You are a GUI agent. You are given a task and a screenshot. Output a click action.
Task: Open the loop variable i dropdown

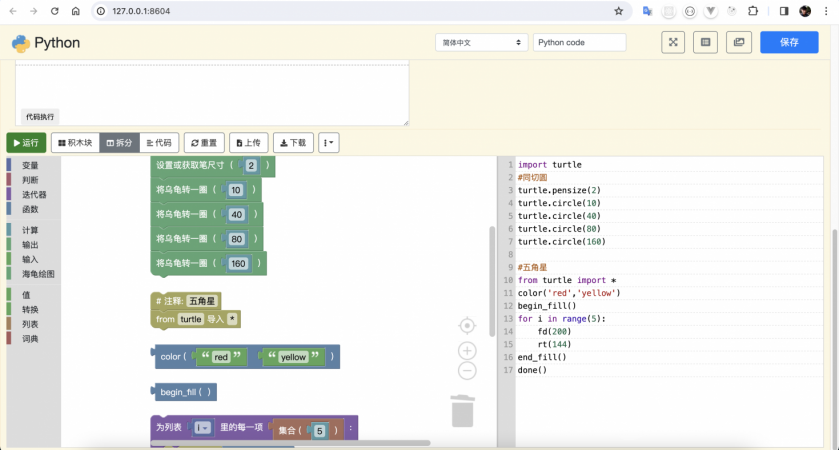(x=203, y=428)
